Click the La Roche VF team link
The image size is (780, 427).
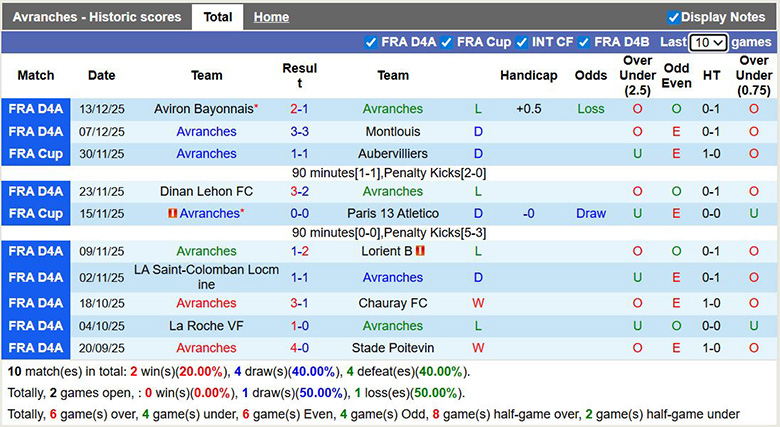[x=206, y=325]
